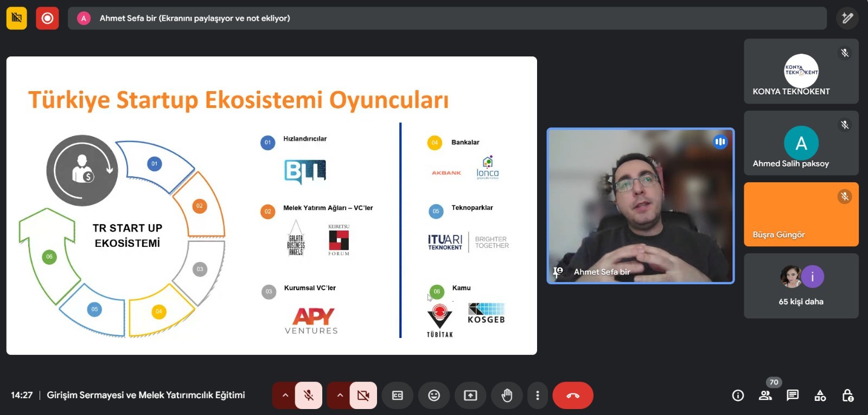Click the APY Ventures logo

(x=312, y=321)
